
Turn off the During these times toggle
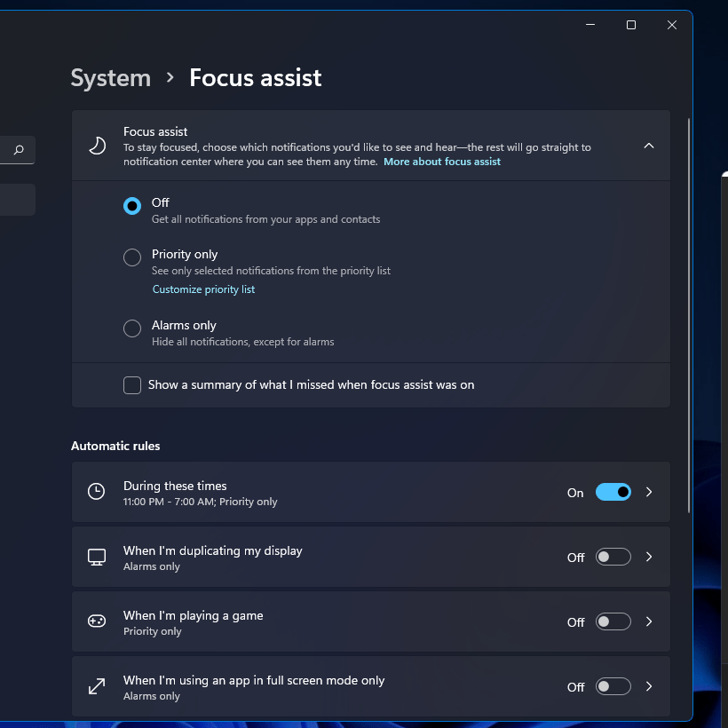613,492
